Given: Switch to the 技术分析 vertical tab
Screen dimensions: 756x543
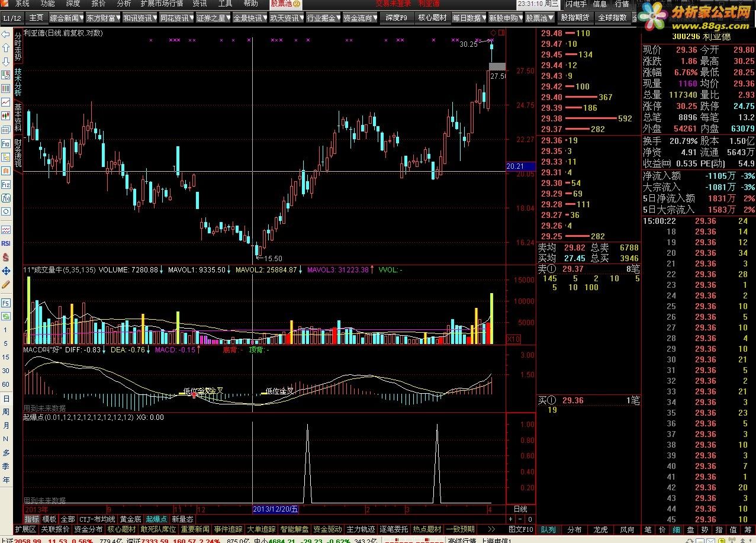Looking at the screenshot, I should pyautogui.click(x=18, y=82).
